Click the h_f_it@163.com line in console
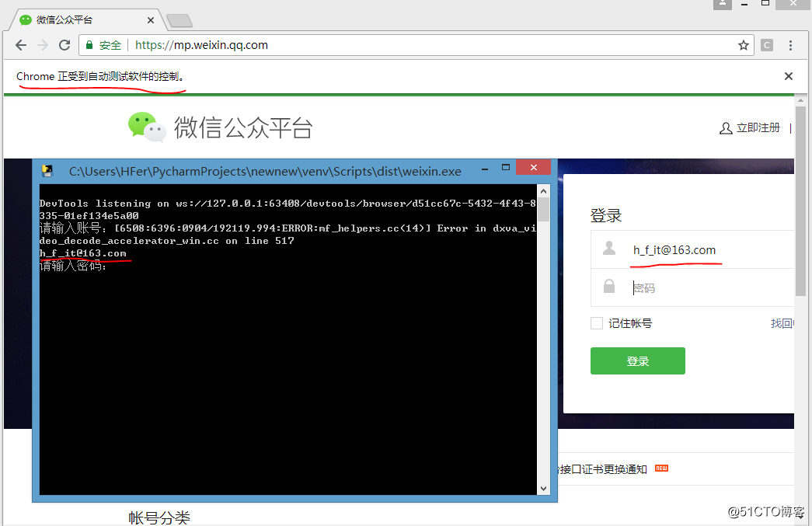Viewport: 812px width, 526px height. [x=83, y=253]
